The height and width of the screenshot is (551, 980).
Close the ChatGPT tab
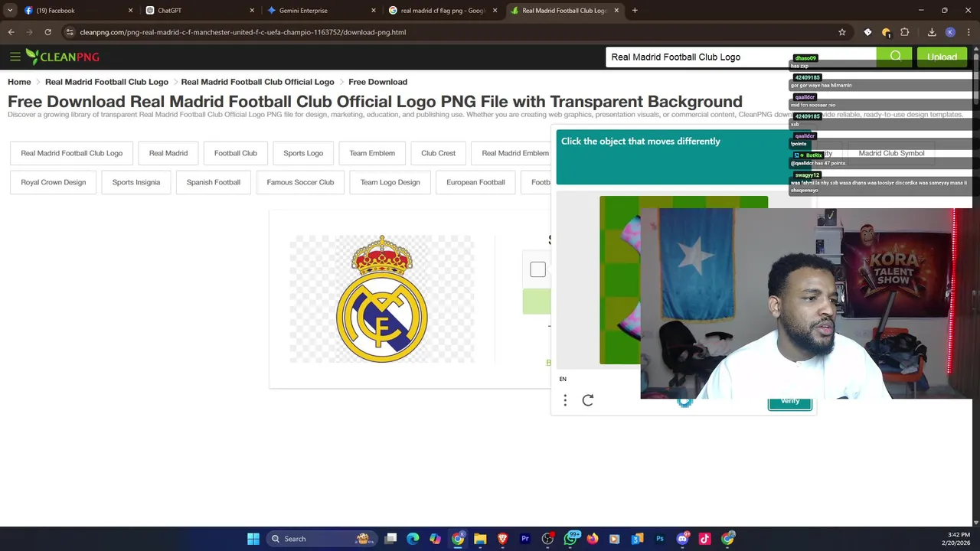click(x=252, y=11)
